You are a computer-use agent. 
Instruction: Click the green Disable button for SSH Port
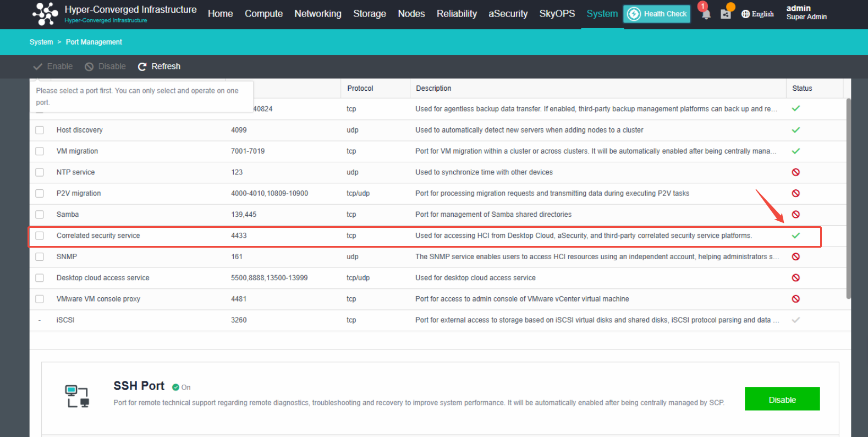tap(782, 399)
